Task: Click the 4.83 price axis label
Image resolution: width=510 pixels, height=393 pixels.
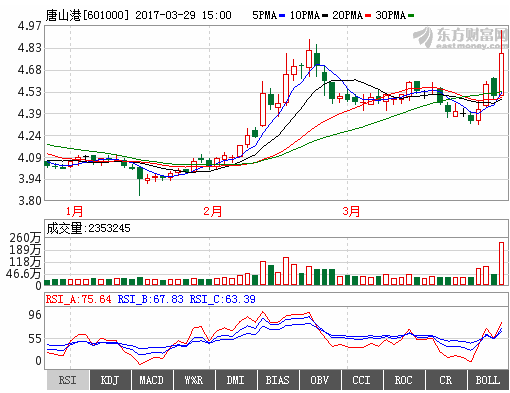Action: click(x=30, y=48)
